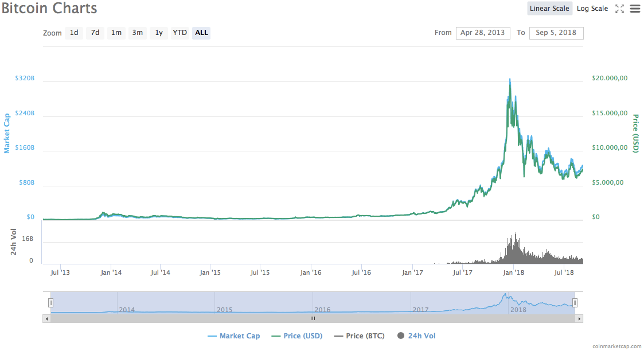Select the 24h Vol legend dot
Image resolution: width=644 pixels, height=351 pixels.
(401, 336)
